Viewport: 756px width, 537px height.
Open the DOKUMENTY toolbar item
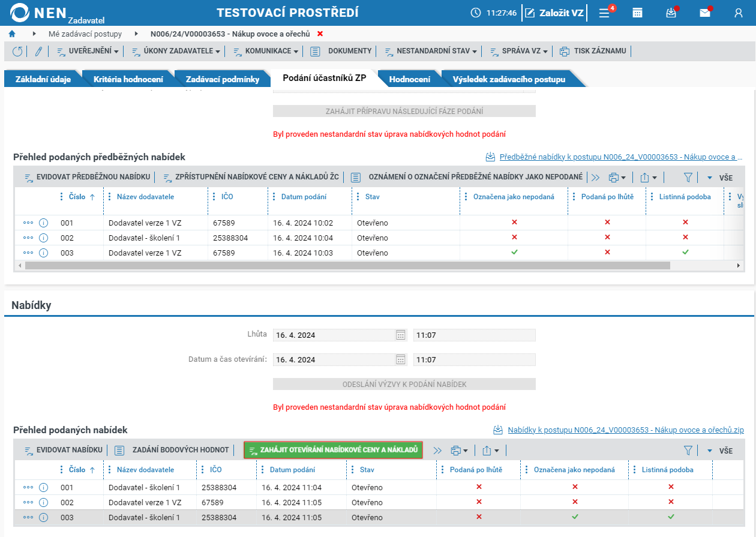pyautogui.click(x=341, y=52)
